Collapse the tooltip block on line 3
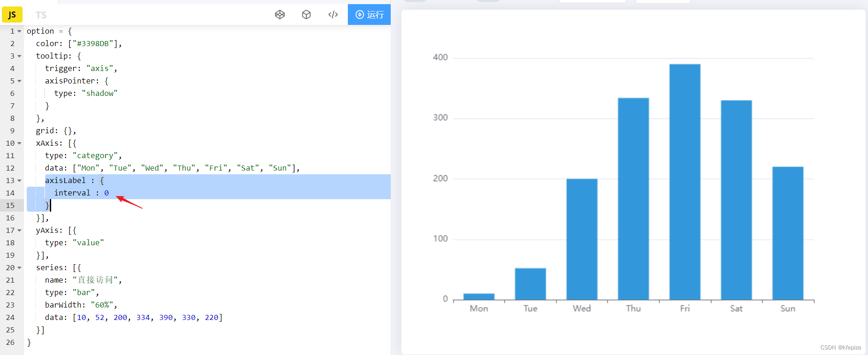 19,56
